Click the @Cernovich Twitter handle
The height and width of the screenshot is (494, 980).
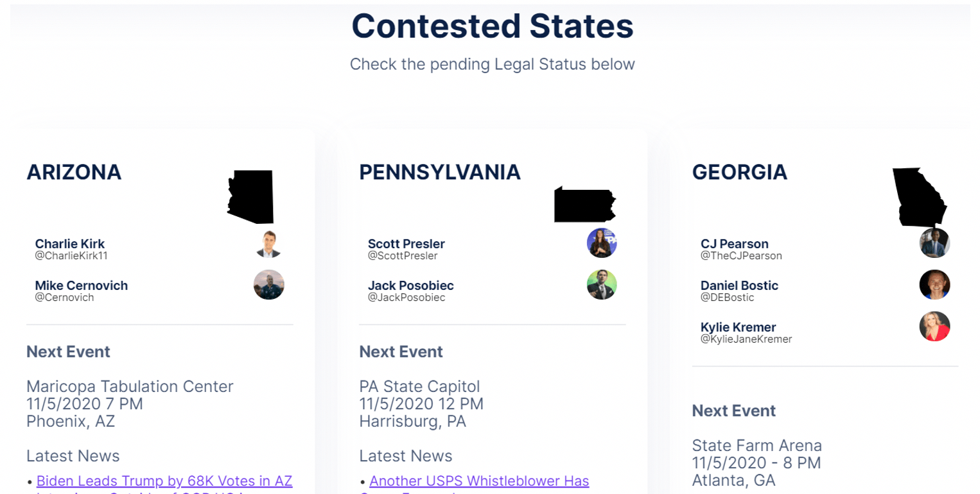click(x=64, y=297)
